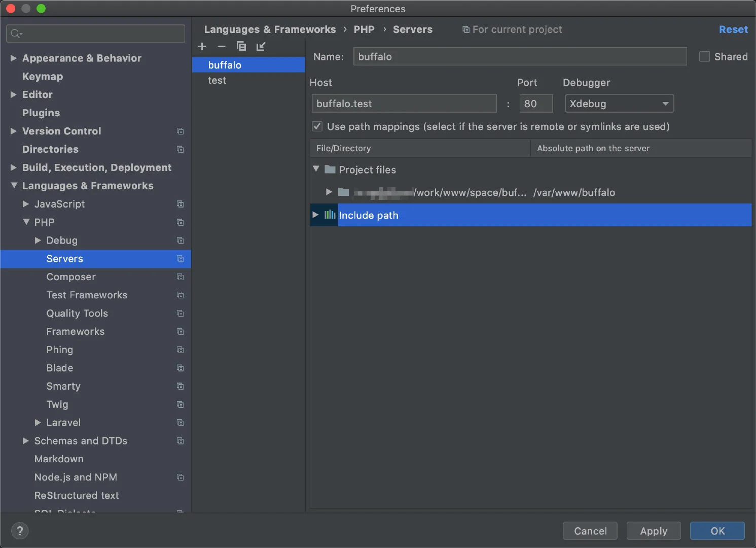
Task: Click the Project files folder icon
Action: [330, 169]
